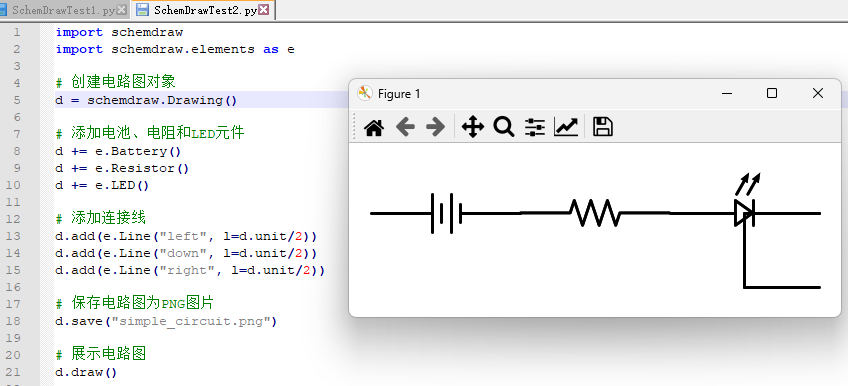Click the battery symbol in the figure
Image resolution: width=848 pixels, height=386 pixels.
tap(446, 214)
